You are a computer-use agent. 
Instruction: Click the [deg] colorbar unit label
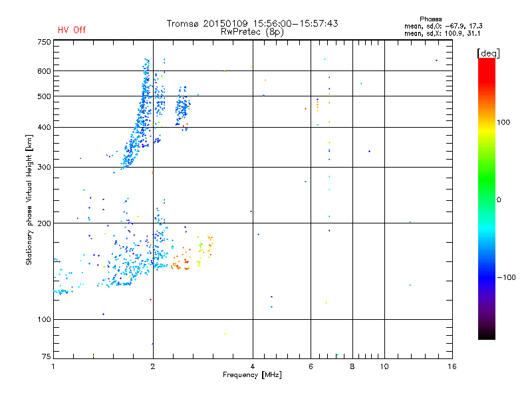point(488,53)
